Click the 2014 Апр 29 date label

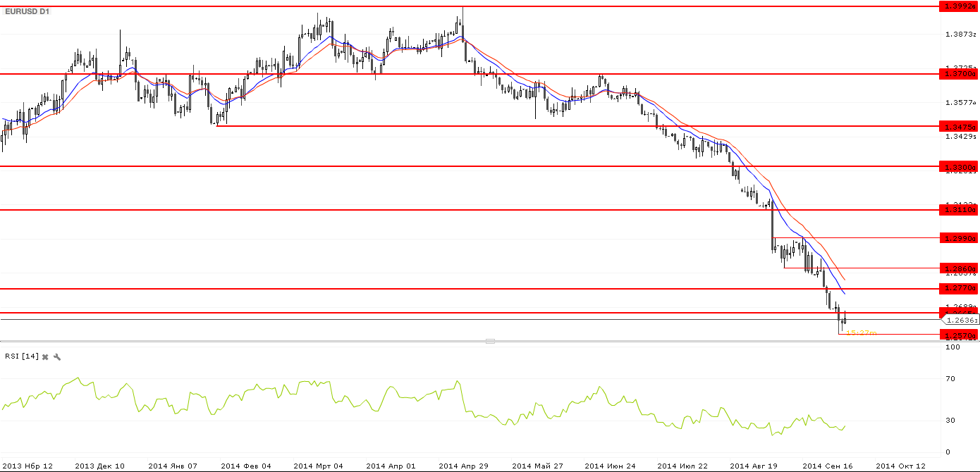point(463,466)
